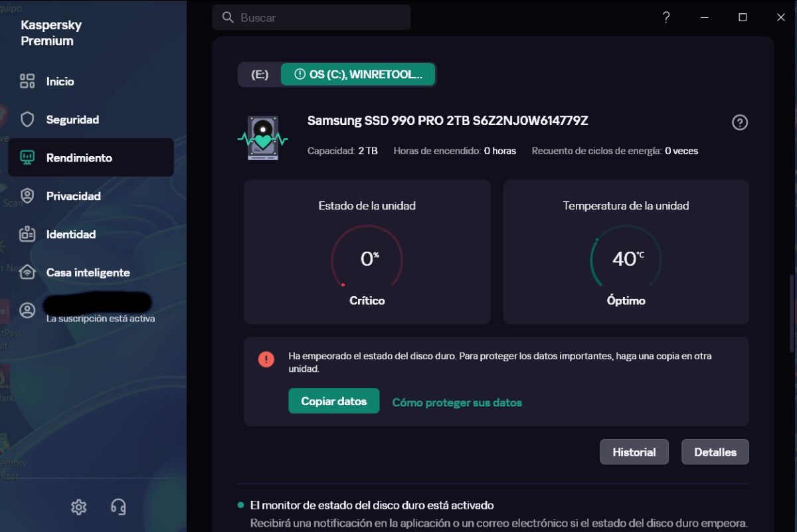Screen dimensions: 797x532
Task: Open settings via the gear icon
Action: (78, 507)
